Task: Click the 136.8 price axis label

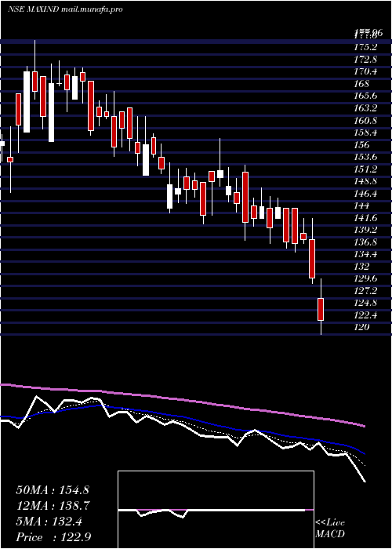Action: [365, 242]
